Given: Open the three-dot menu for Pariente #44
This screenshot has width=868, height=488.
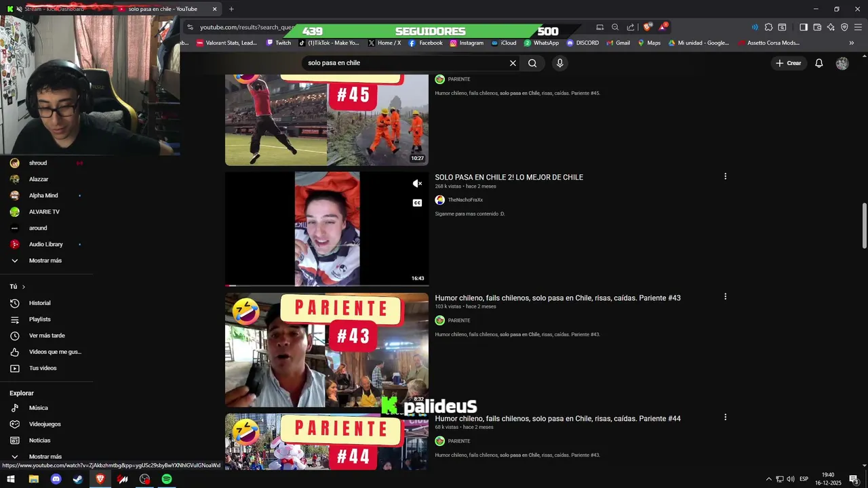Looking at the screenshot, I should 725,417.
